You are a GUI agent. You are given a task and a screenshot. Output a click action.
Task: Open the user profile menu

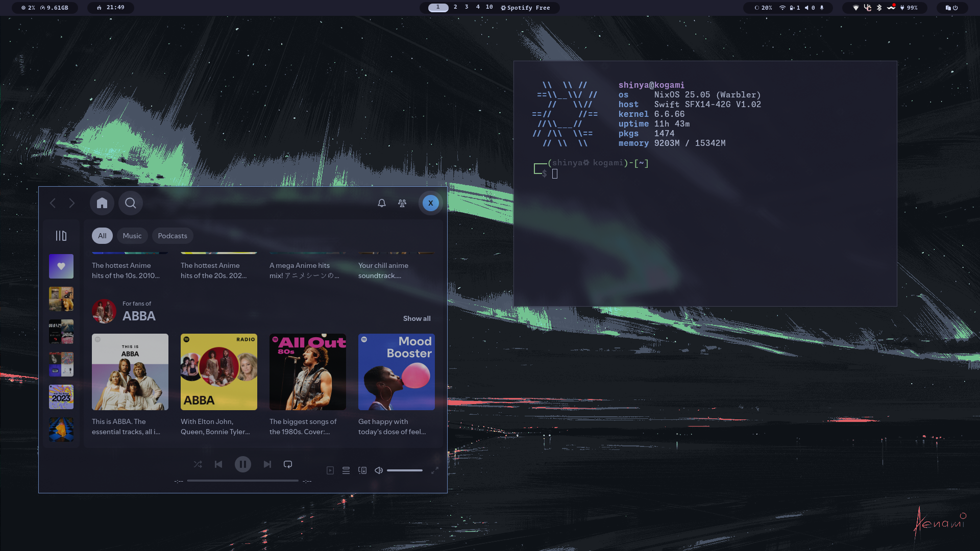point(430,203)
